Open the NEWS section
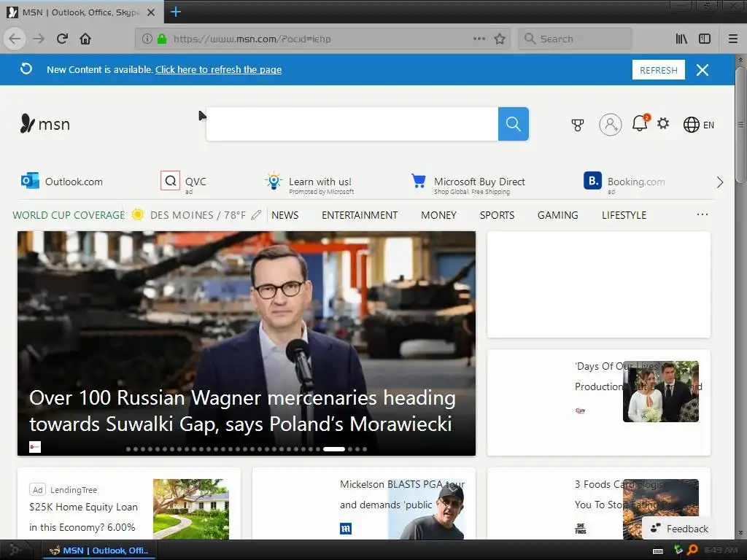Screen dimensions: 747x560 pyautogui.click(x=285, y=215)
